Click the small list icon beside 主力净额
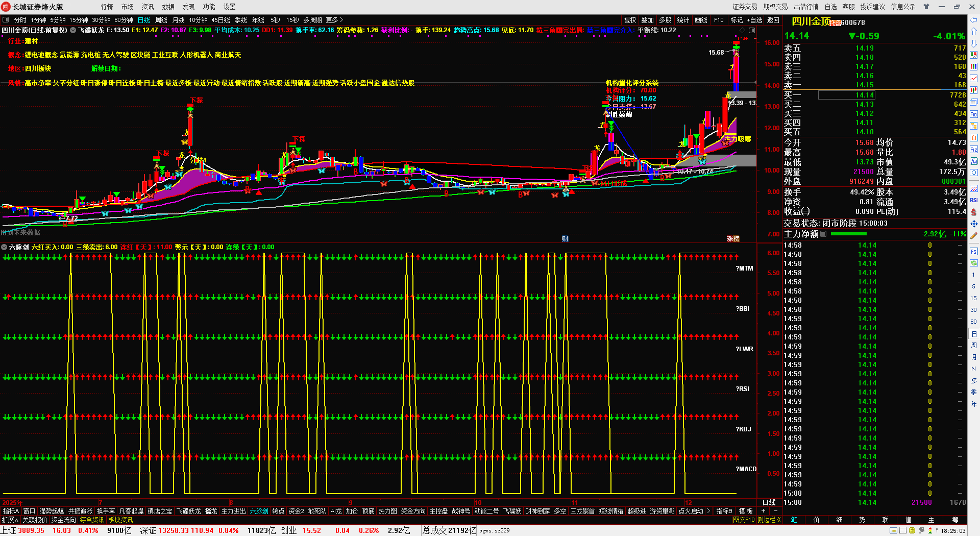Image resolution: width=980 pixels, height=536 pixels. (x=823, y=234)
